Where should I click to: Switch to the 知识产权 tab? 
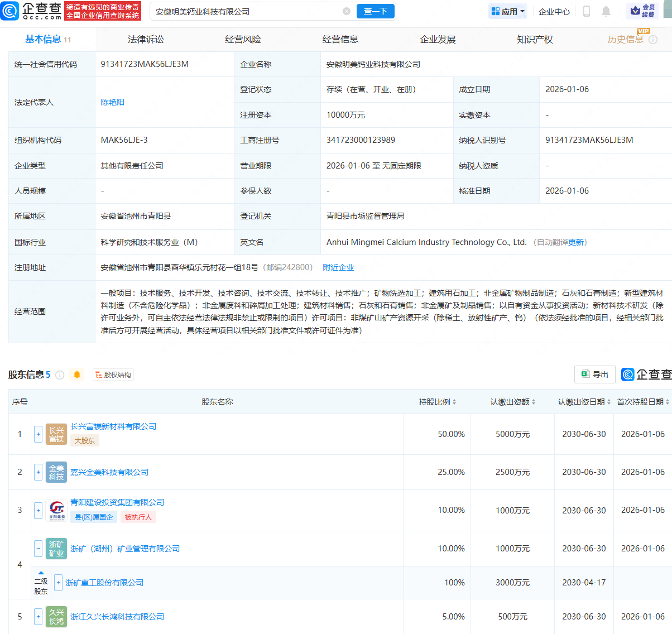(x=535, y=40)
